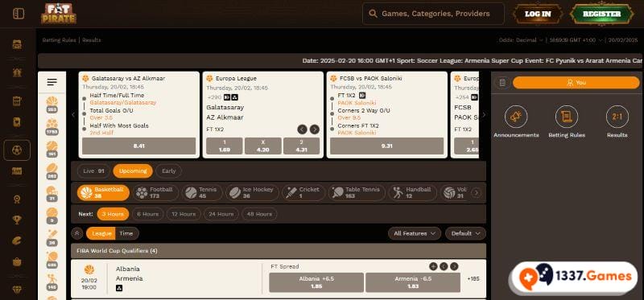644x300 pixels.
Task: Click the Games, Categories, Providers search field
Action: 433,14
